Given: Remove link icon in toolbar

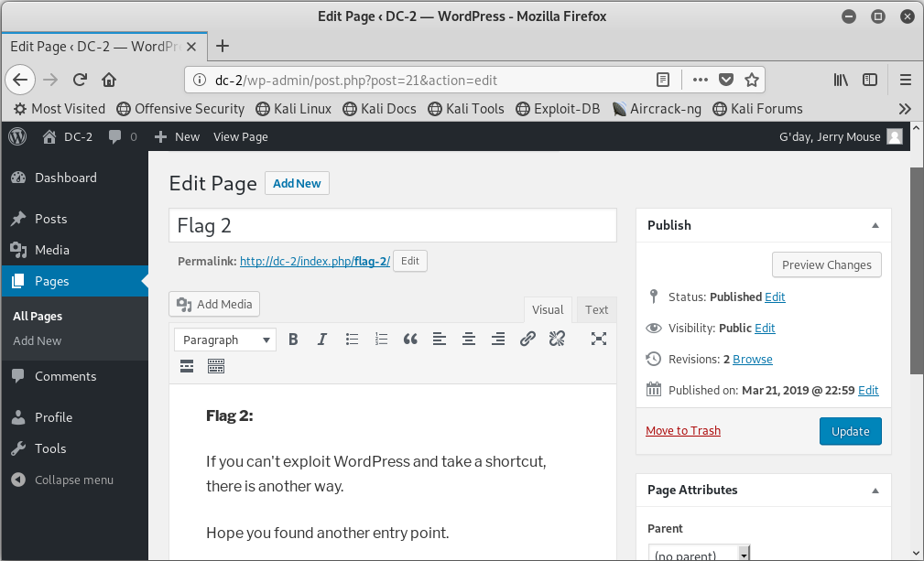Looking at the screenshot, I should coord(557,340).
